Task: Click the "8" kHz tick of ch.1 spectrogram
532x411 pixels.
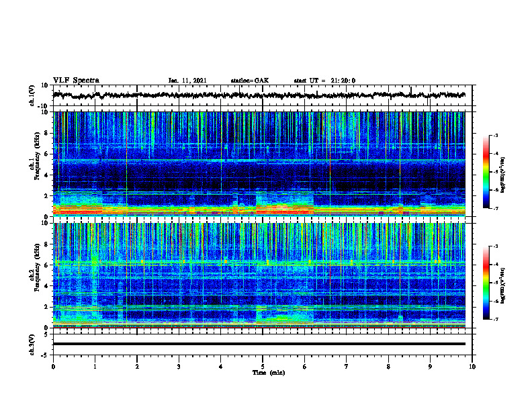Action: click(46, 133)
